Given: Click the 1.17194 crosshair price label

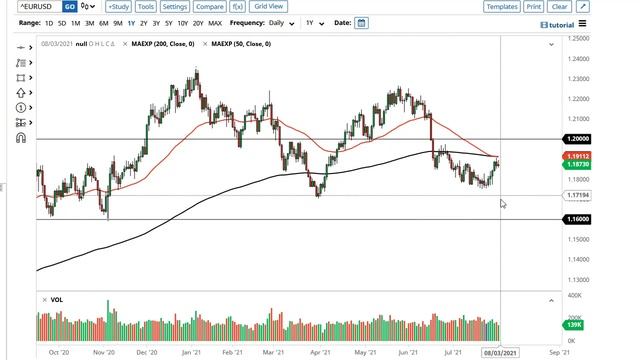Looking at the screenshot, I should click(577, 196).
